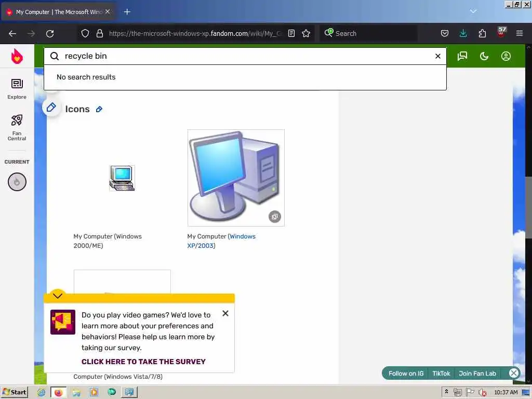Click the TikTok button
This screenshot has width=532, height=399.
[441, 374]
